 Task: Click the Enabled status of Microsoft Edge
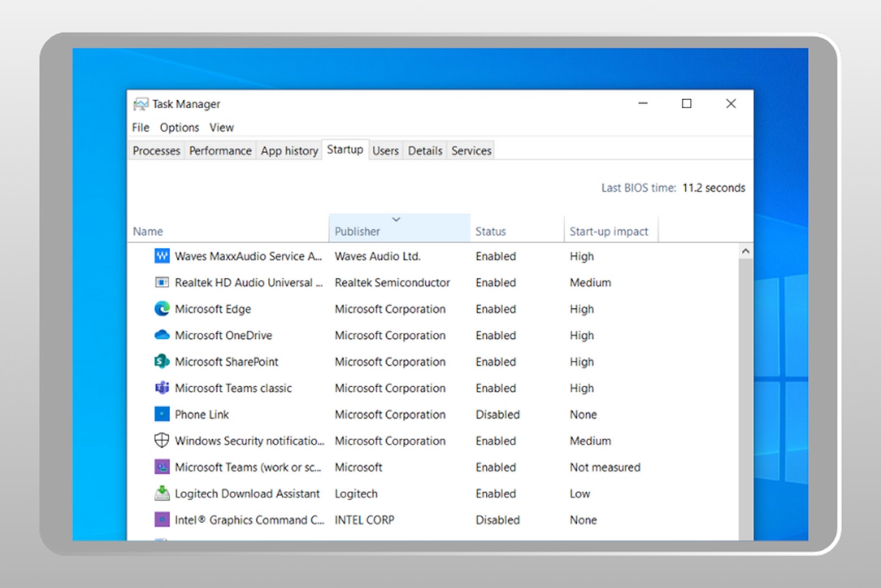496,308
